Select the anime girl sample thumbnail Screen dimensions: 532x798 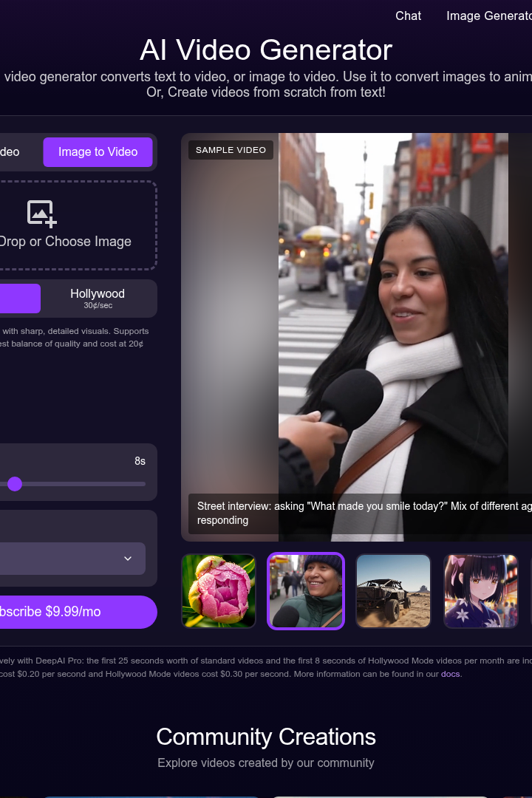click(480, 591)
